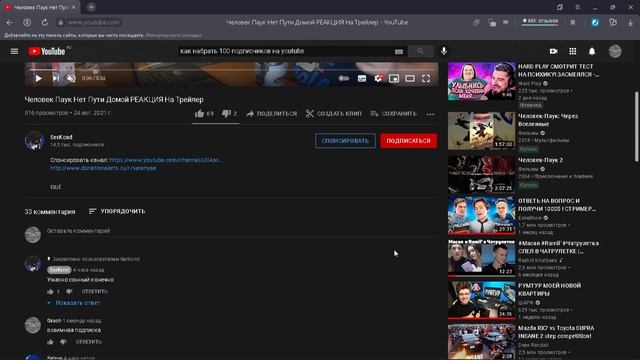Image resolution: width=640 pixels, height=360 pixels.
Task: Open the Чатрулетка video title
Action: point(558,247)
